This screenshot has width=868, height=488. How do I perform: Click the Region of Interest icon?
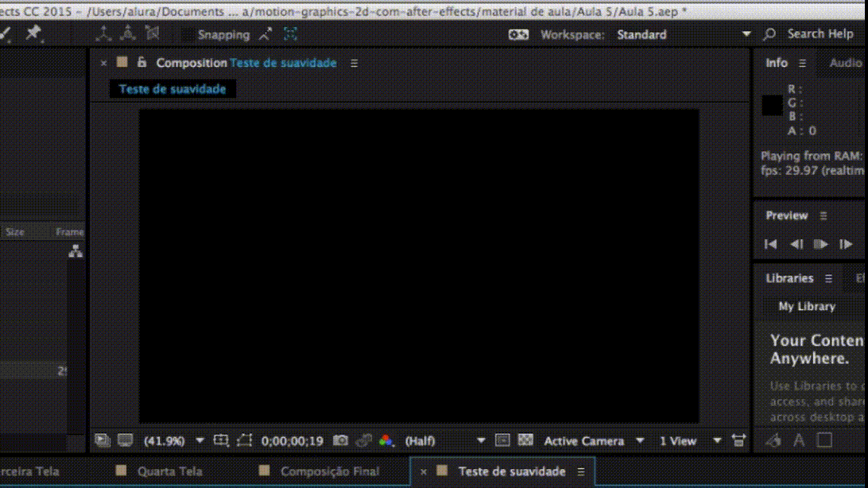click(x=244, y=440)
